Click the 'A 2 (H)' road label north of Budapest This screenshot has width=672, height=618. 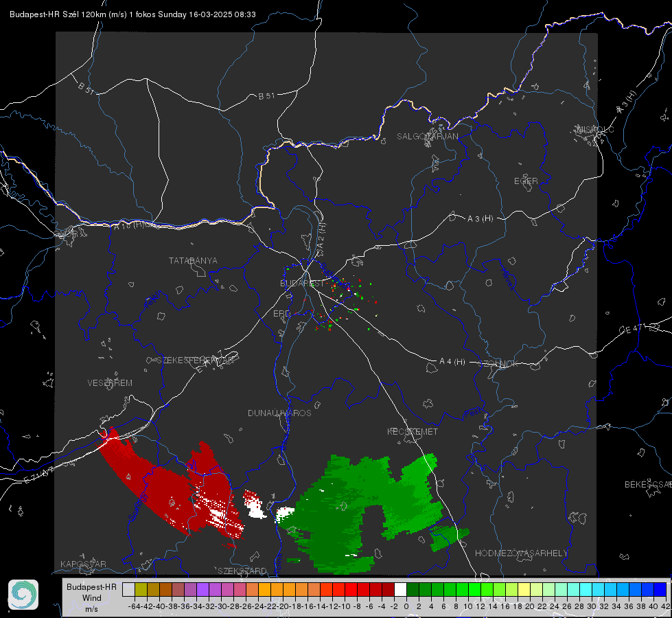321,236
